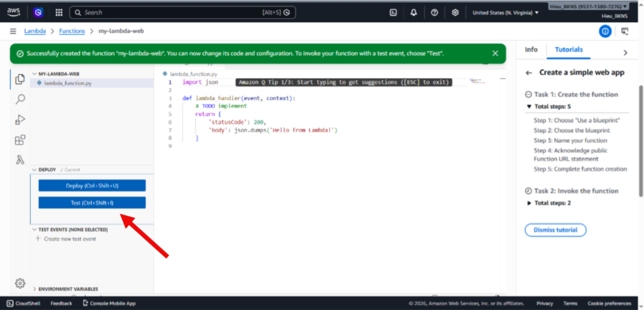This screenshot has height=310, width=644.
Task: Switch to the Info tab
Action: (x=531, y=50)
